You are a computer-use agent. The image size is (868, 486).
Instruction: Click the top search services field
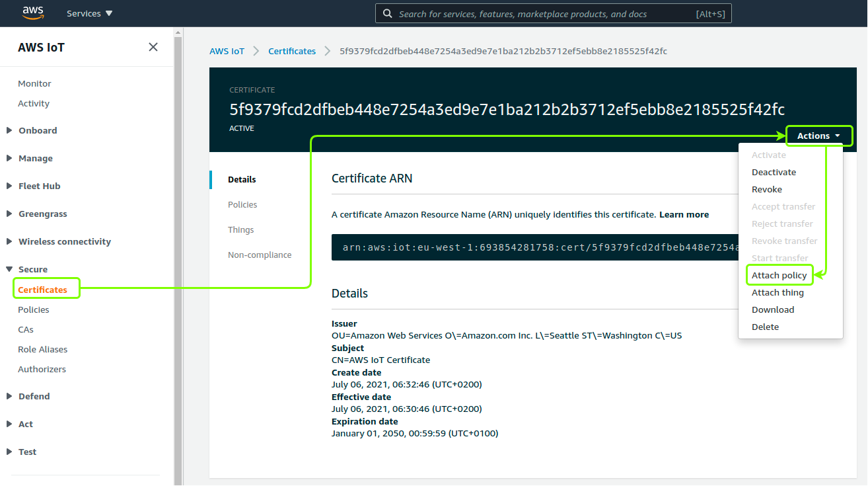pyautogui.click(x=553, y=13)
